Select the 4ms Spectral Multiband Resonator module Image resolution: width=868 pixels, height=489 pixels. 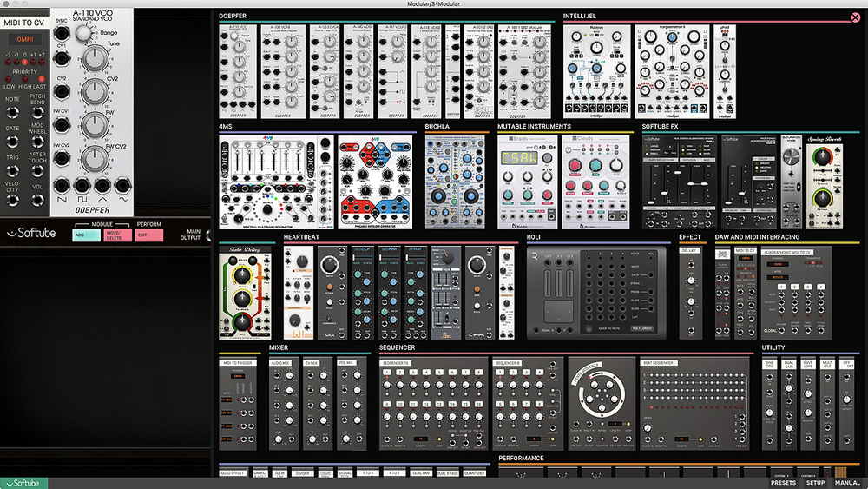[x=277, y=182]
